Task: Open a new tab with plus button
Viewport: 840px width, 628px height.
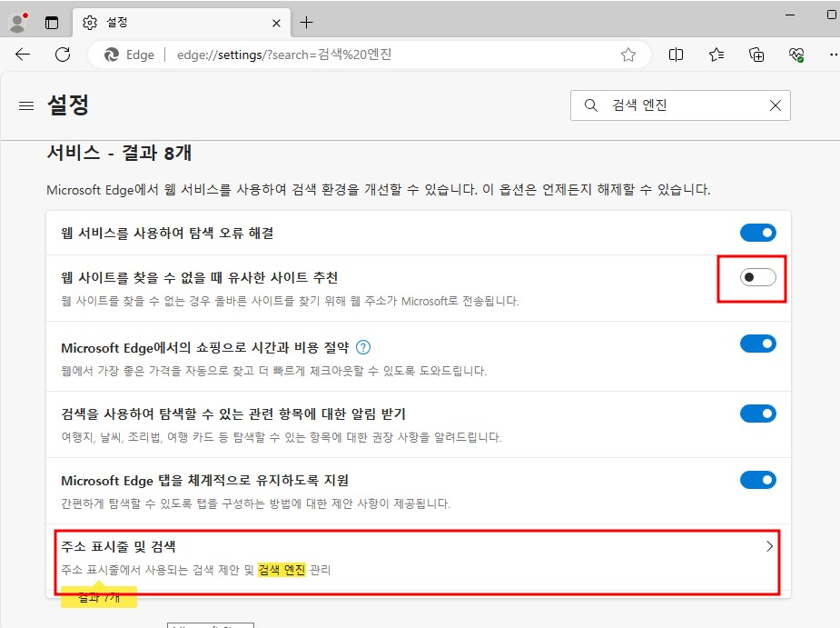Action: (306, 23)
